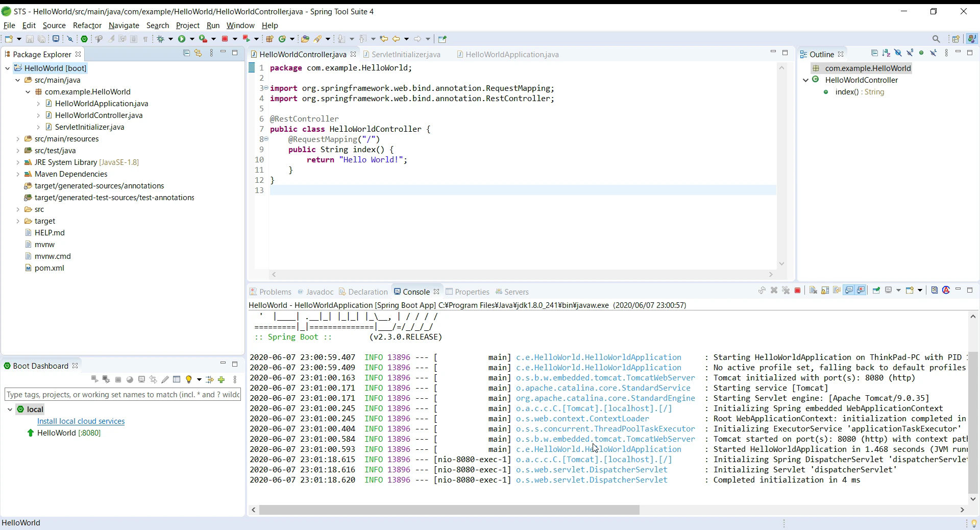
Task: Click the Debug bug icon in toolbar
Action: pyautogui.click(x=161, y=39)
